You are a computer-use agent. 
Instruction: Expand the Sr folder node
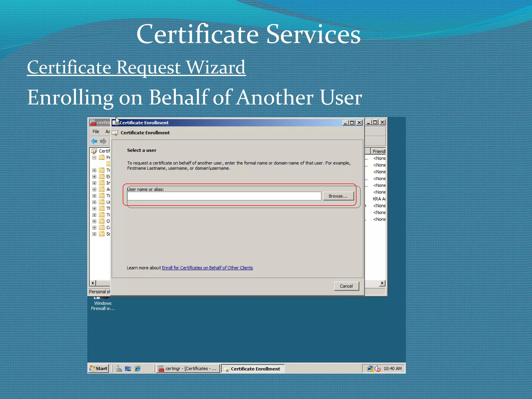pos(94,234)
